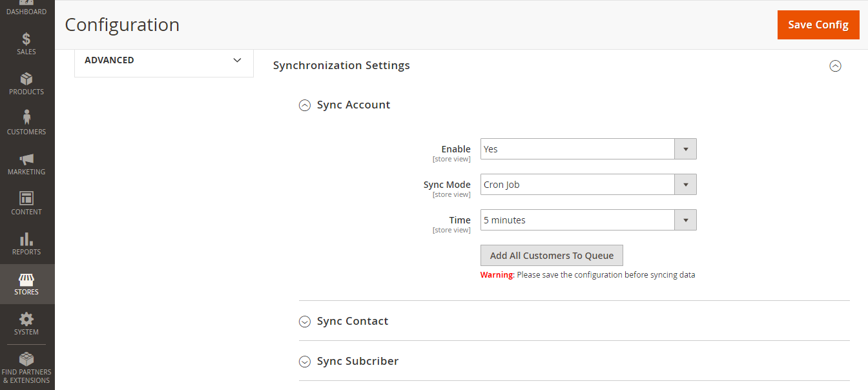This screenshot has width=868, height=390.
Task: Collapse the Sync Account section
Action: coord(305,105)
